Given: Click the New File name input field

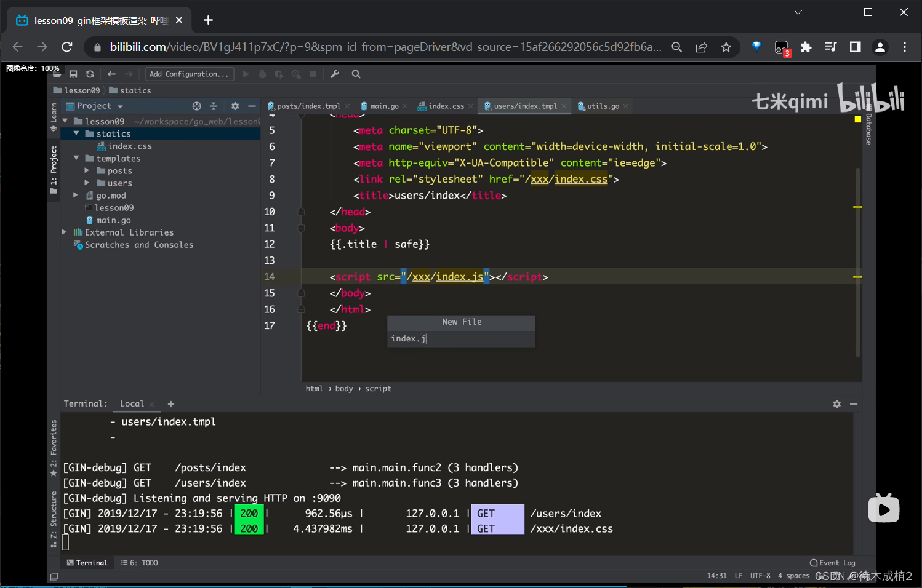Looking at the screenshot, I should click(460, 339).
